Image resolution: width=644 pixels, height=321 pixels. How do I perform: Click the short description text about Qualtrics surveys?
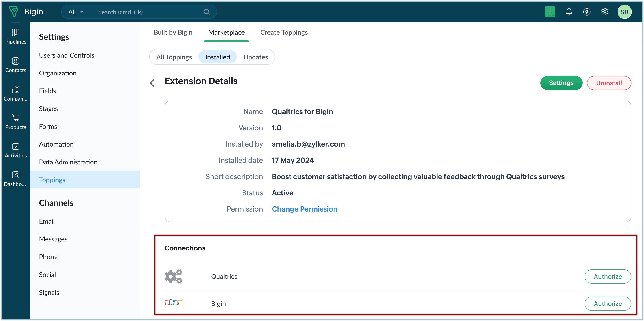point(418,176)
